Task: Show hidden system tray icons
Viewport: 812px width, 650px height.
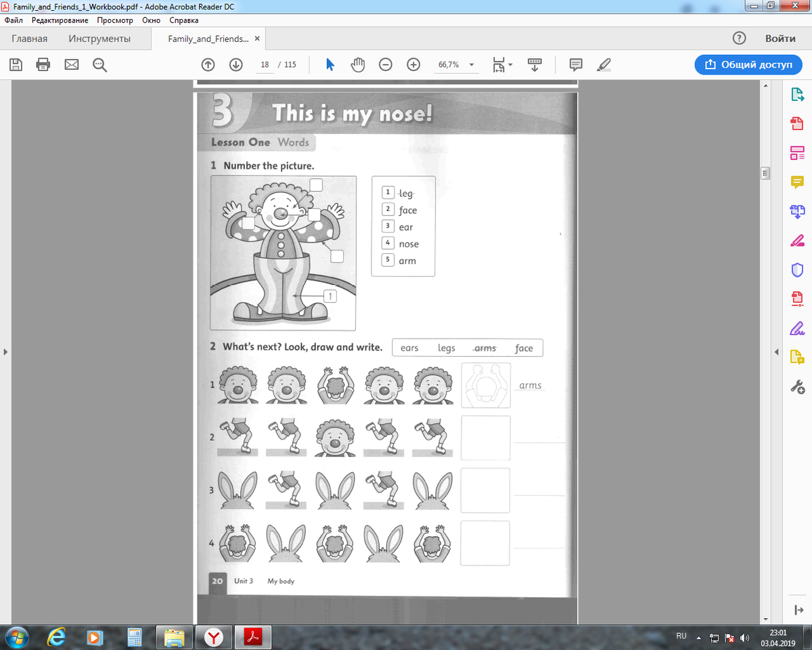Action: [699, 638]
